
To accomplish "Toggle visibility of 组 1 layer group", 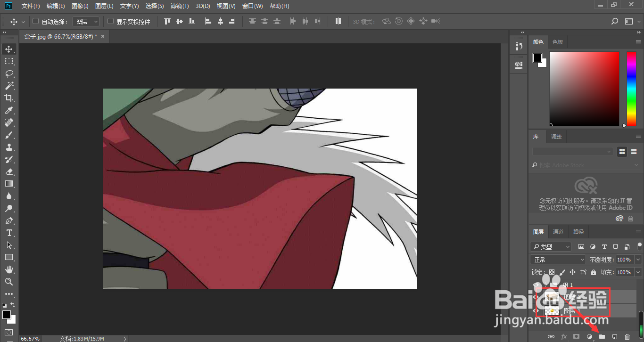I will point(536,285).
